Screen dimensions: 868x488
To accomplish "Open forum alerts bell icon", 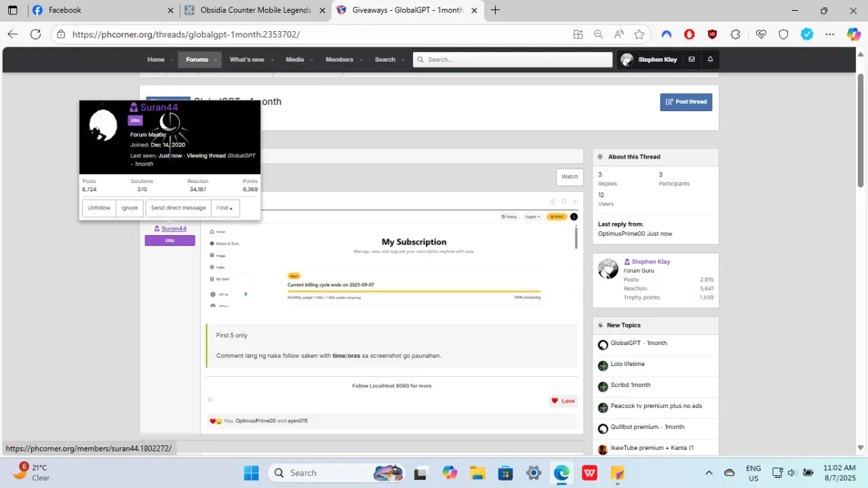I will [710, 60].
